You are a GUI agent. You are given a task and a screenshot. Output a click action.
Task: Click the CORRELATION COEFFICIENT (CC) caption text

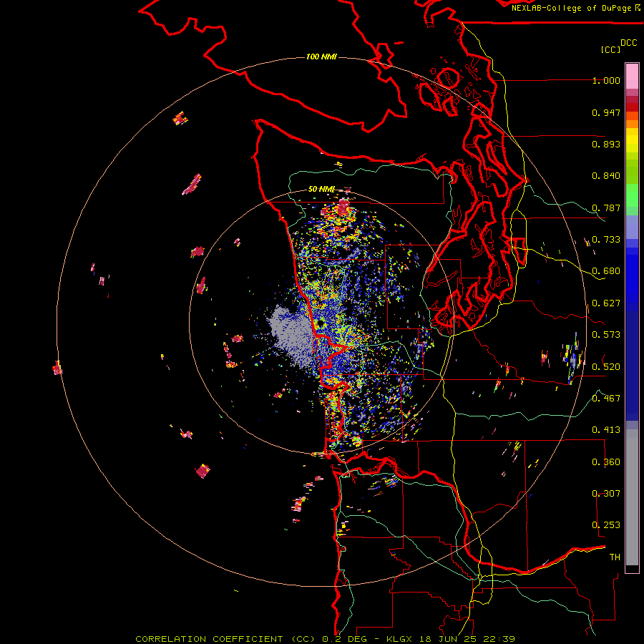click(x=225, y=639)
